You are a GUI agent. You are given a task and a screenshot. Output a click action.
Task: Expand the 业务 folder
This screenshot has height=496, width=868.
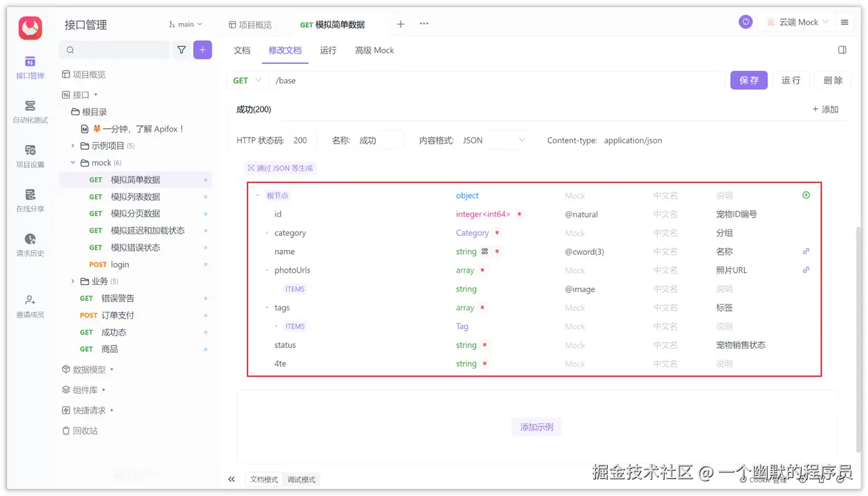pos(73,281)
